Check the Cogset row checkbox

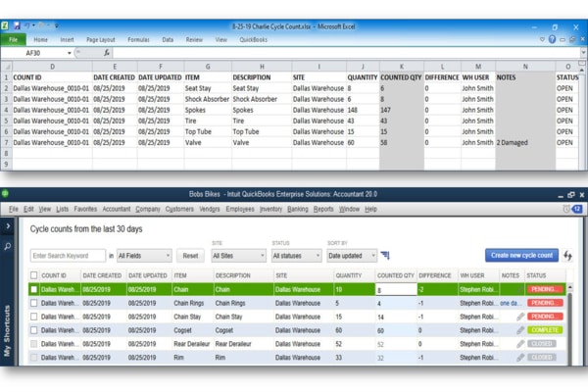click(x=33, y=330)
